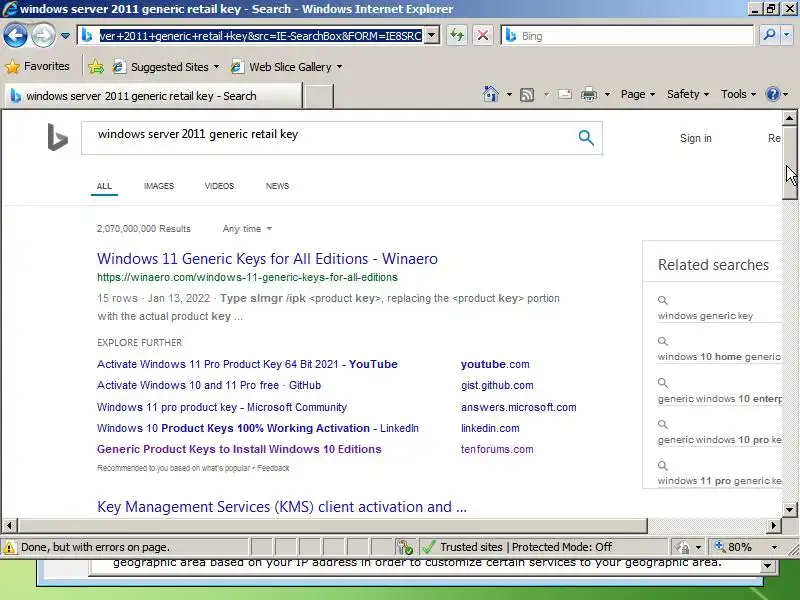Click the Refresh page icon
Viewport: 800px width, 600px height.
(x=457, y=35)
